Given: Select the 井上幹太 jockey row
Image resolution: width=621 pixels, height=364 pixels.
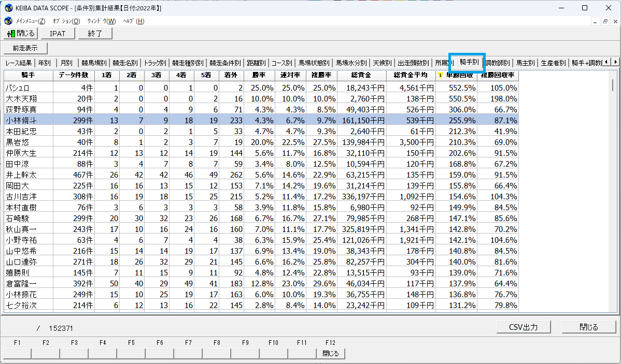Looking at the screenshot, I should click(x=261, y=175).
